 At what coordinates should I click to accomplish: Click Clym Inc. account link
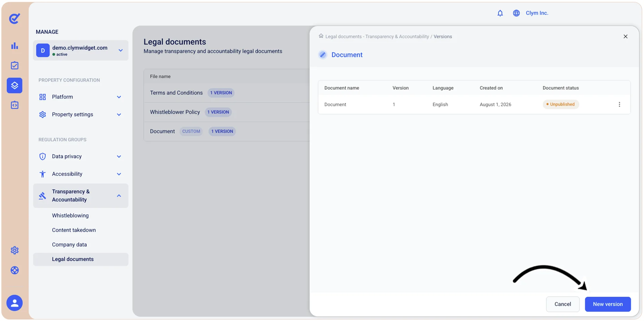coord(536,13)
